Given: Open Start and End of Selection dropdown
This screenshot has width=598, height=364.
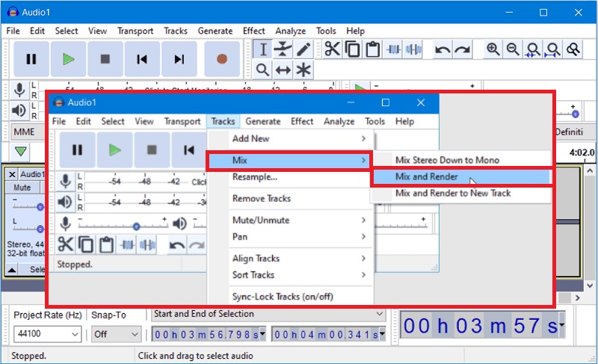Looking at the screenshot, I should 268,314.
